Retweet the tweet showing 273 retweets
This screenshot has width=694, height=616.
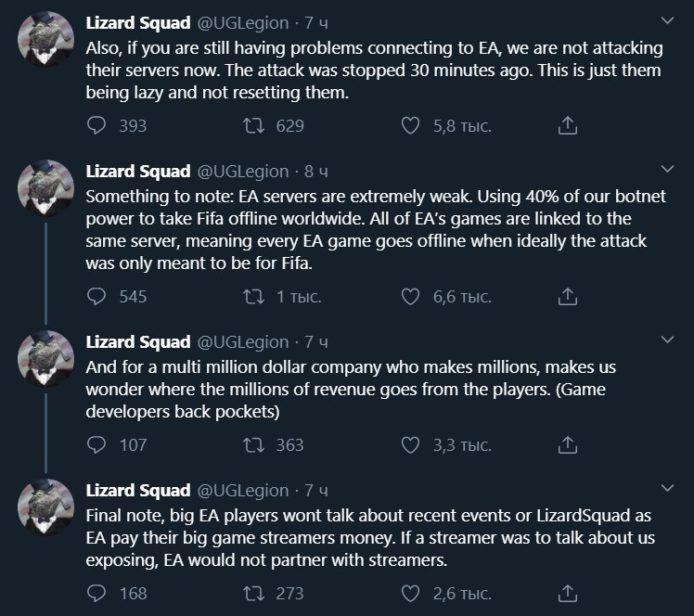253,594
